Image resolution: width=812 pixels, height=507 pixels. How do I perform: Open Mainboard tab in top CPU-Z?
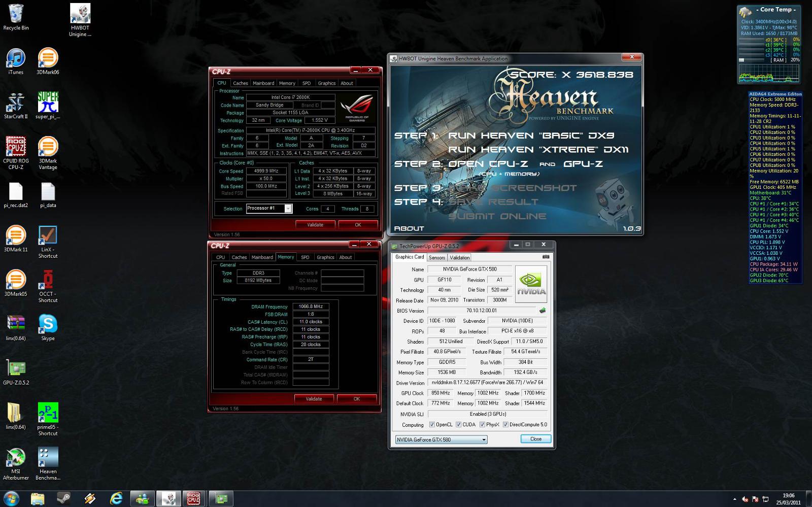pyautogui.click(x=263, y=83)
